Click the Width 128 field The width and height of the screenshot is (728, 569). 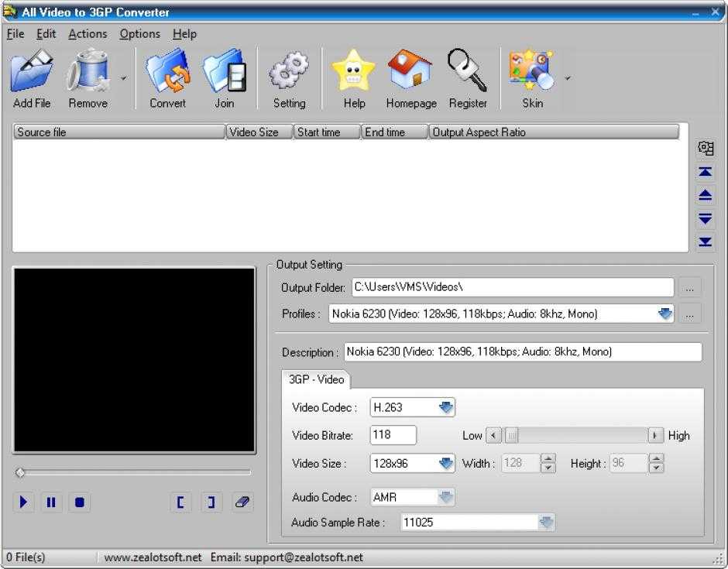click(521, 463)
